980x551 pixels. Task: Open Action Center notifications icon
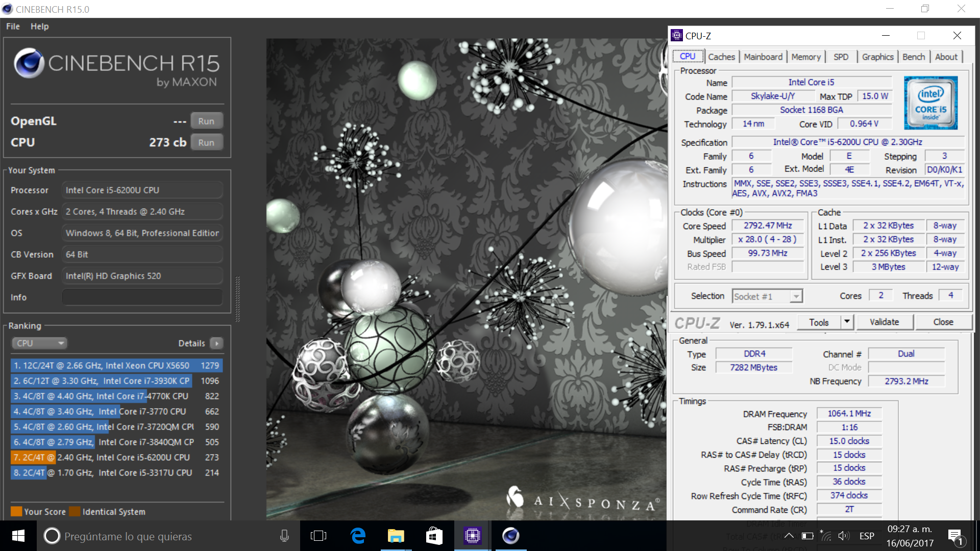(955, 537)
